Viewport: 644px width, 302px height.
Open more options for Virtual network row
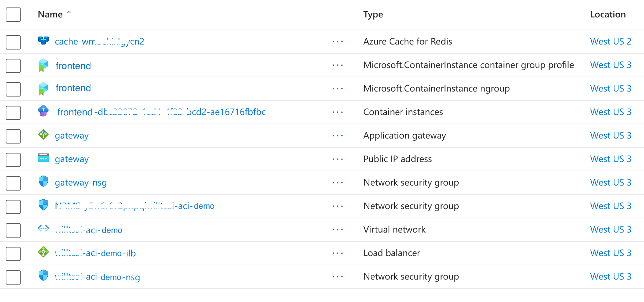pyautogui.click(x=337, y=230)
